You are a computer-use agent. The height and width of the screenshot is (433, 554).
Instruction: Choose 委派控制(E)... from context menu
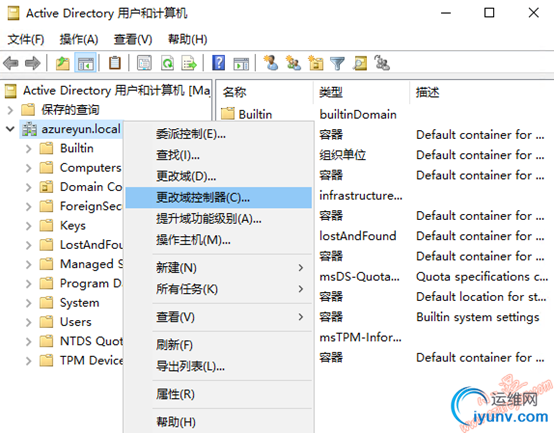click(219, 134)
